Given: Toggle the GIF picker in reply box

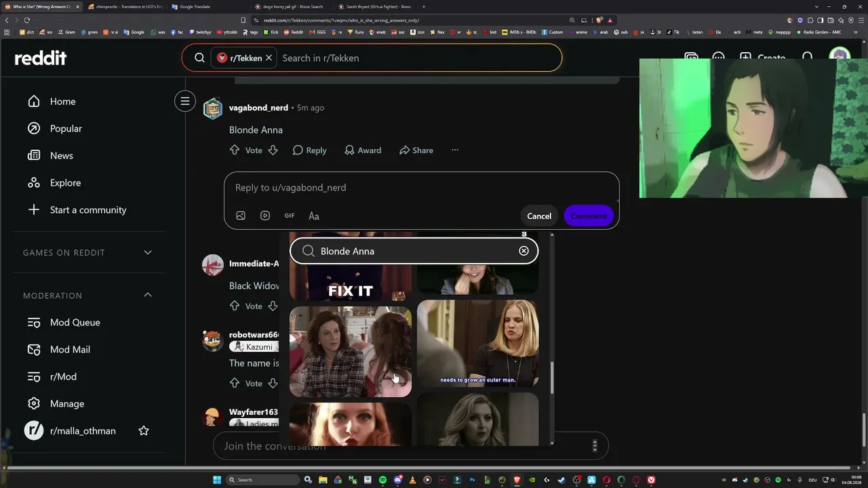Looking at the screenshot, I should 290,216.
